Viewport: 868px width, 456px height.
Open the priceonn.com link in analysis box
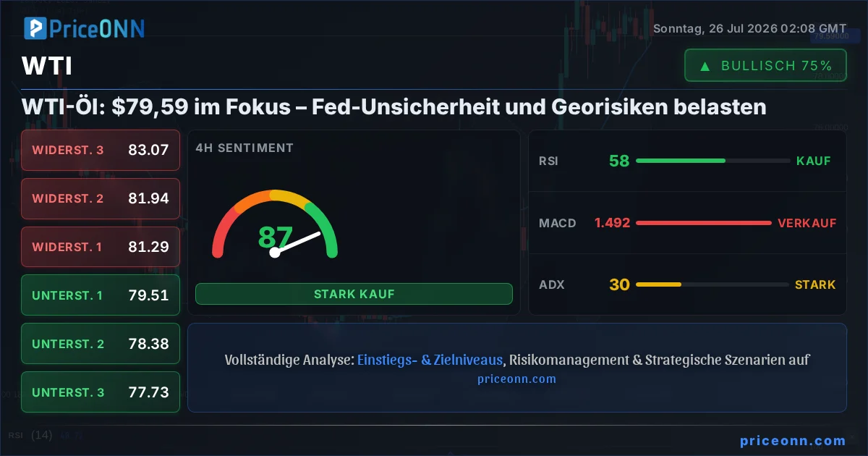coord(517,379)
